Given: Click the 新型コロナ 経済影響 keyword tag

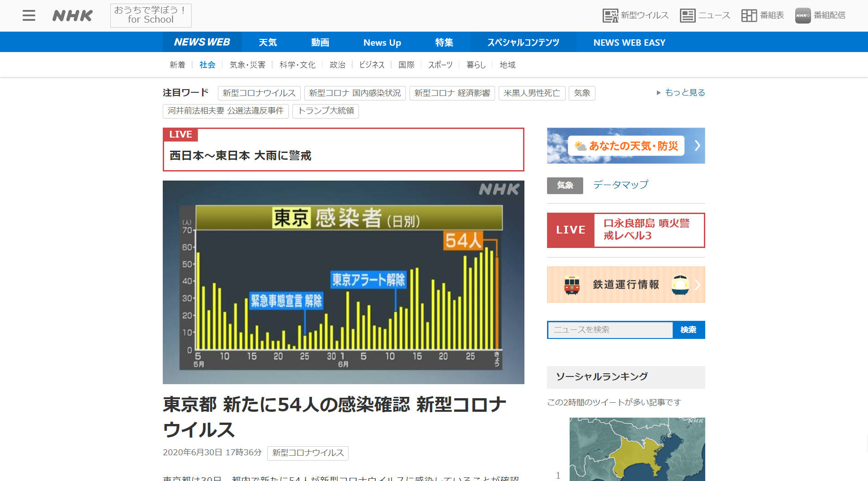Looking at the screenshot, I should tap(452, 93).
